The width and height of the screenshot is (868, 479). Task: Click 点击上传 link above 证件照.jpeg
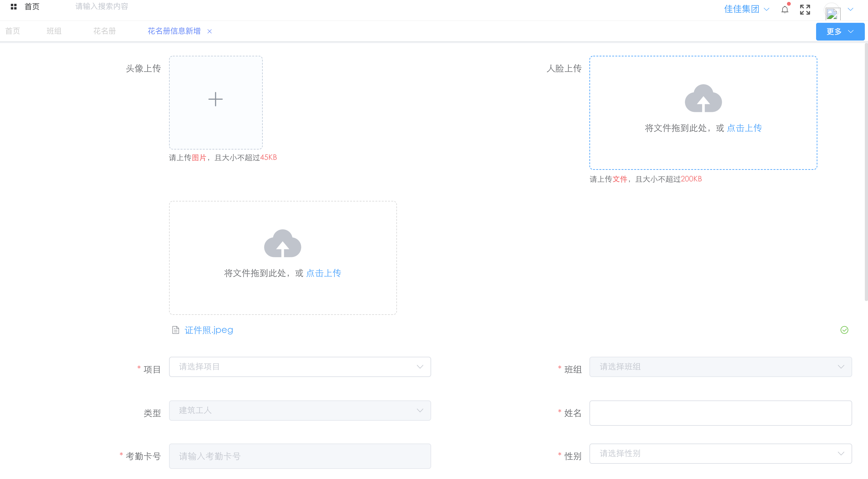pos(324,273)
